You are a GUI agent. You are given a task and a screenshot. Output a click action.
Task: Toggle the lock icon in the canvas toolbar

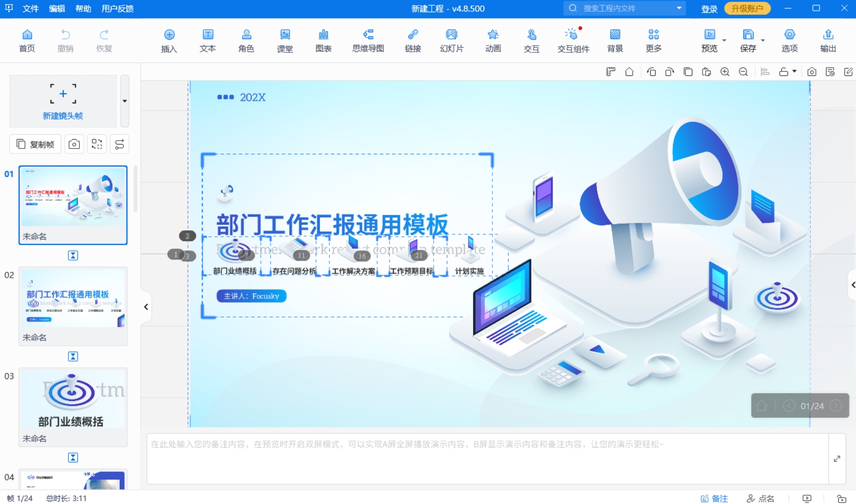(783, 72)
